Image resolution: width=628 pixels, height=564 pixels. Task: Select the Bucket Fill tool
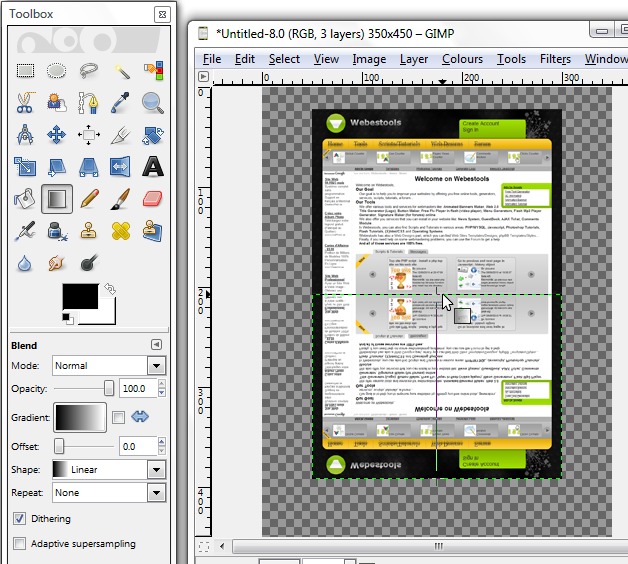(x=25, y=199)
